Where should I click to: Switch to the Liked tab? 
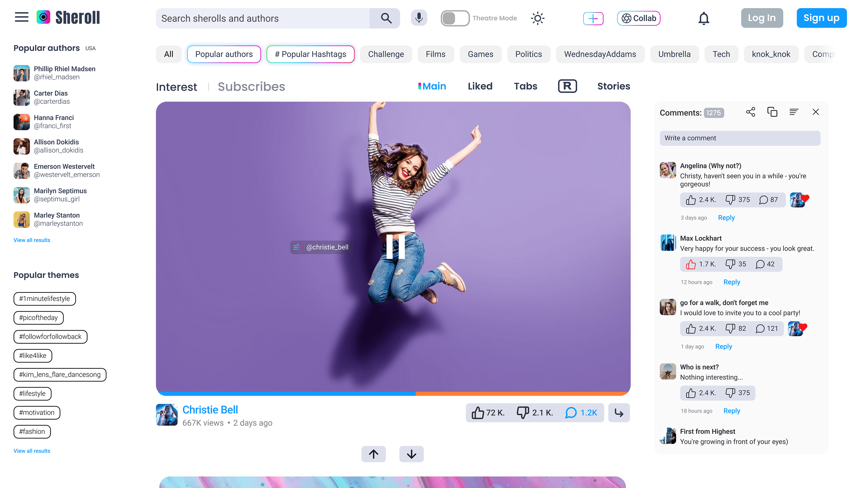click(480, 86)
